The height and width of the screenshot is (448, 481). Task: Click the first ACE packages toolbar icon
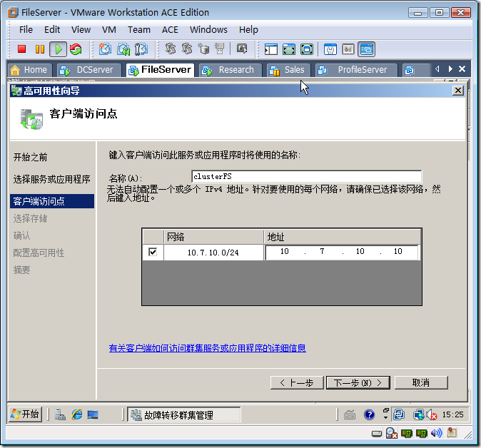click(171, 49)
